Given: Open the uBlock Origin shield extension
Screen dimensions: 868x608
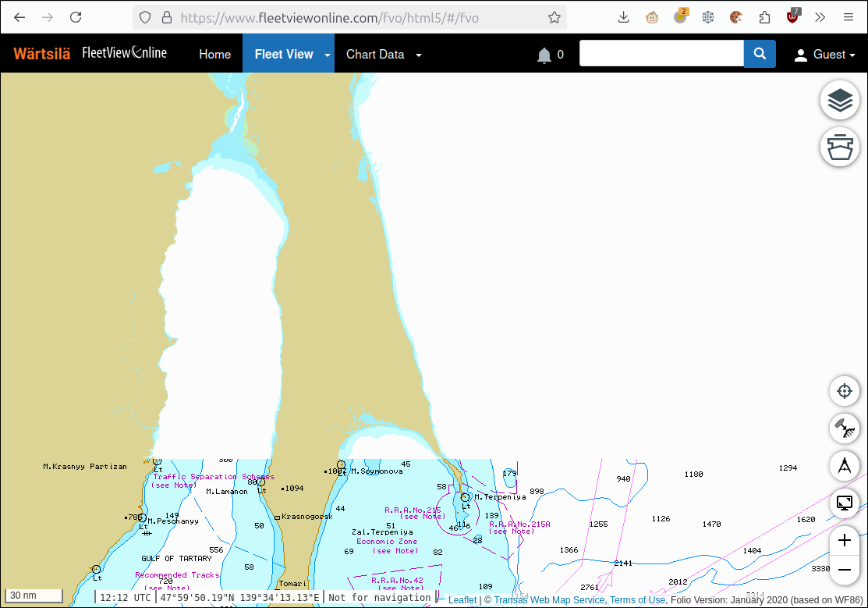Looking at the screenshot, I should [x=793, y=17].
